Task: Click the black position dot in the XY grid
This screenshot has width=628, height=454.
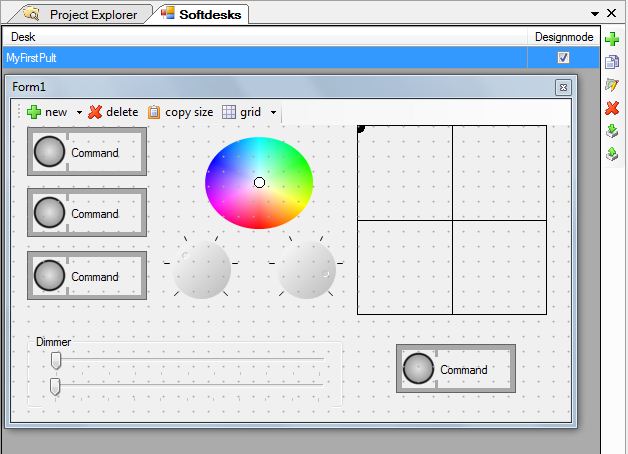Action: pos(361,129)
